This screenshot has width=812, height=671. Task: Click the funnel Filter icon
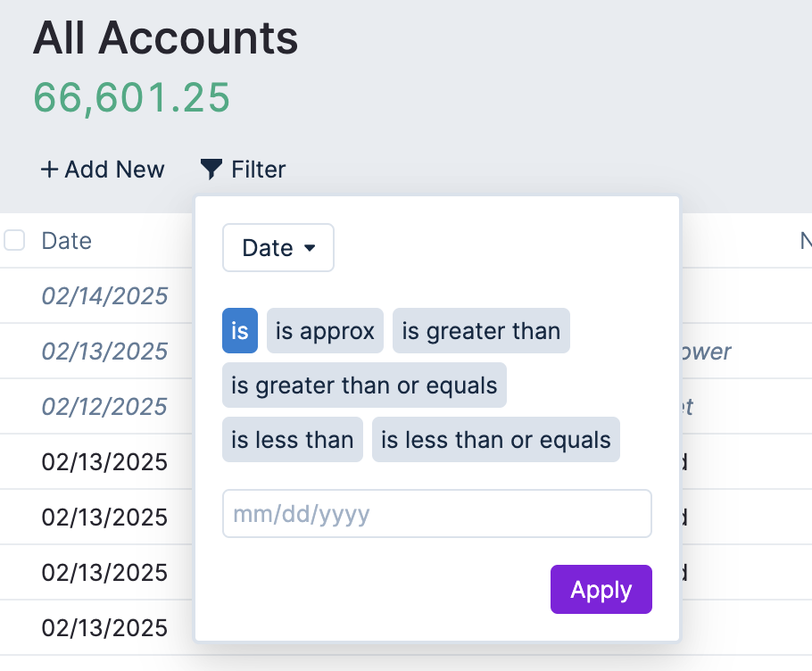tap(211, 169)
